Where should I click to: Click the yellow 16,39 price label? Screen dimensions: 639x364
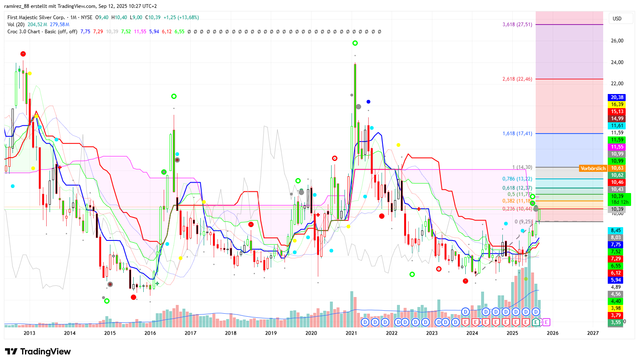click(617, 104)
